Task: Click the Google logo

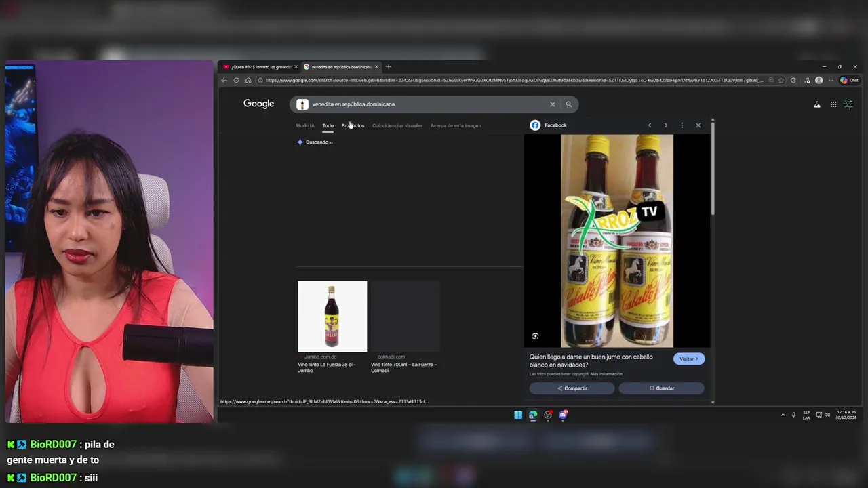Action: pyautogui.click(x=258, y=104)
